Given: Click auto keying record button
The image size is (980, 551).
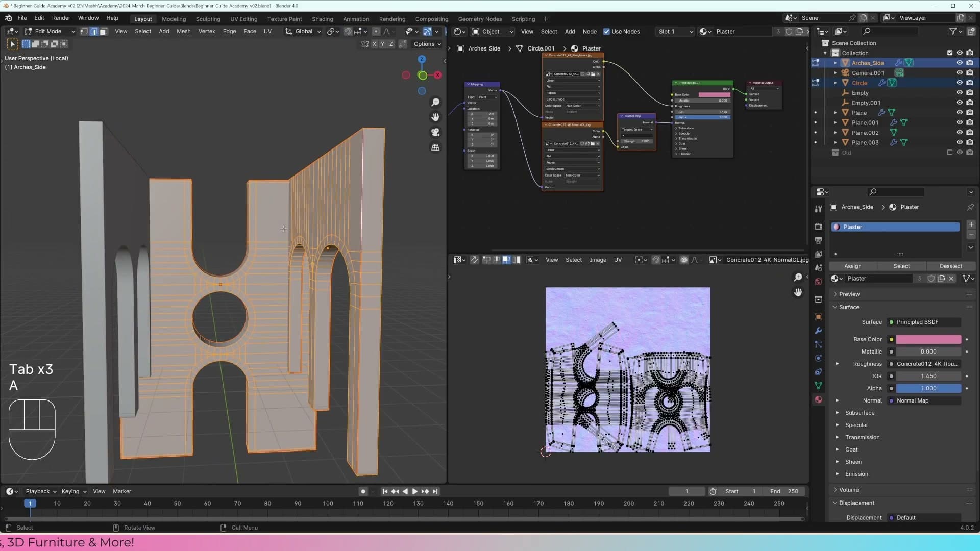Looking at the screenshot, I should click(363, 492).
